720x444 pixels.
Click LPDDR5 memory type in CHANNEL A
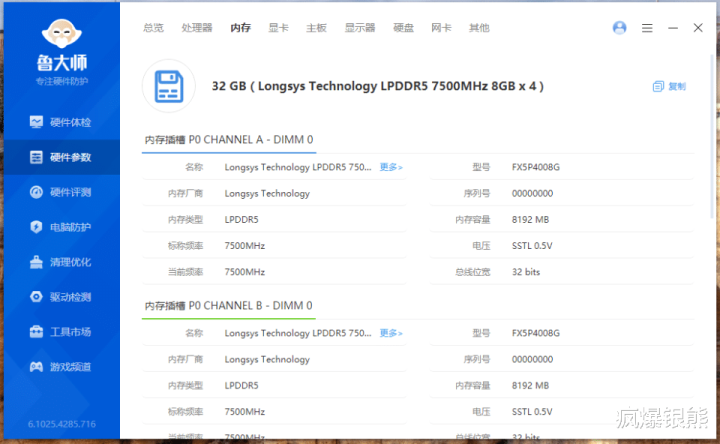coord(242,219)
